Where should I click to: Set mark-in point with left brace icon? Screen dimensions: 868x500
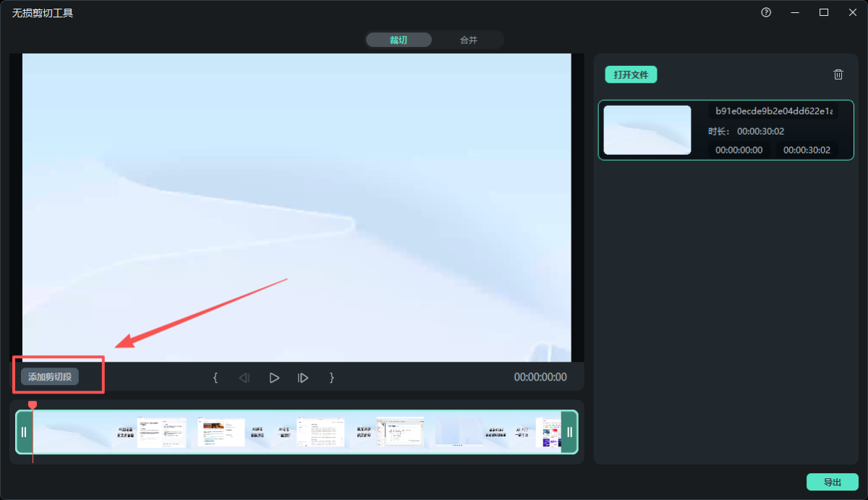pyautogui.click(x=215, y=378)
